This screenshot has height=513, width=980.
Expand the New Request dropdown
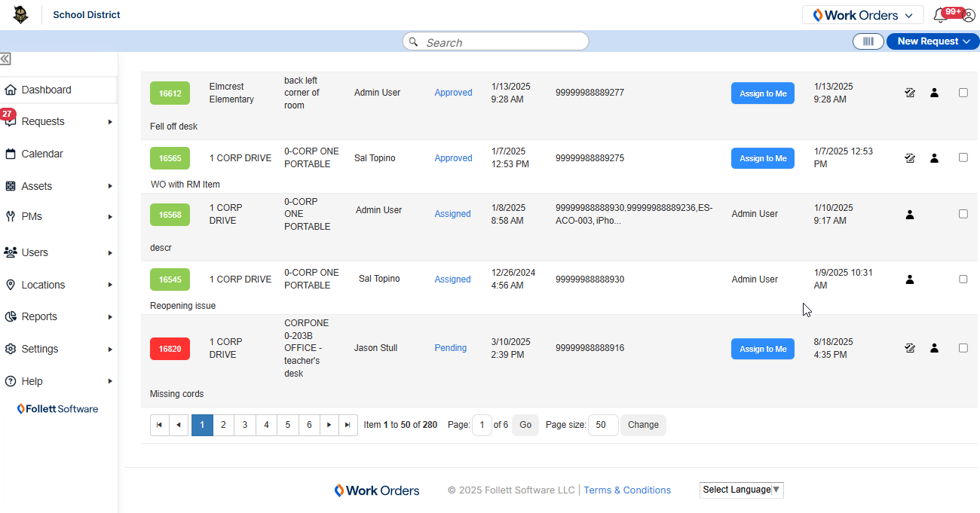tap(933, 41)
